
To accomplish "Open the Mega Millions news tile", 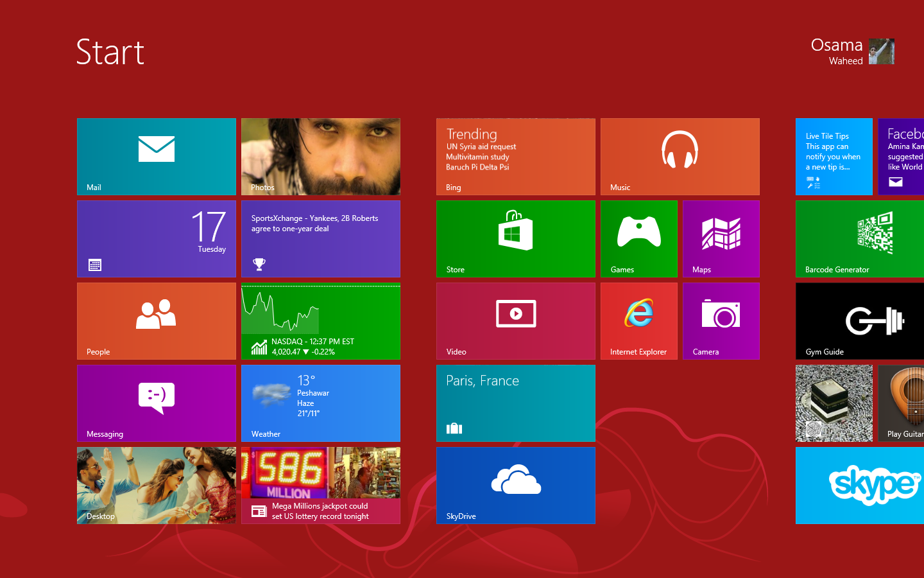I will coord(321,486).
